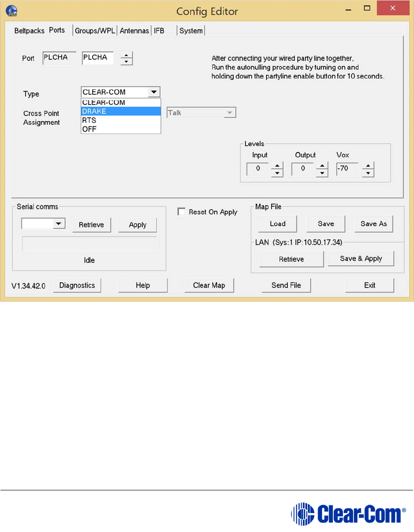Decrease the Vox level
The image size is (414, 532).
[368, 173]
